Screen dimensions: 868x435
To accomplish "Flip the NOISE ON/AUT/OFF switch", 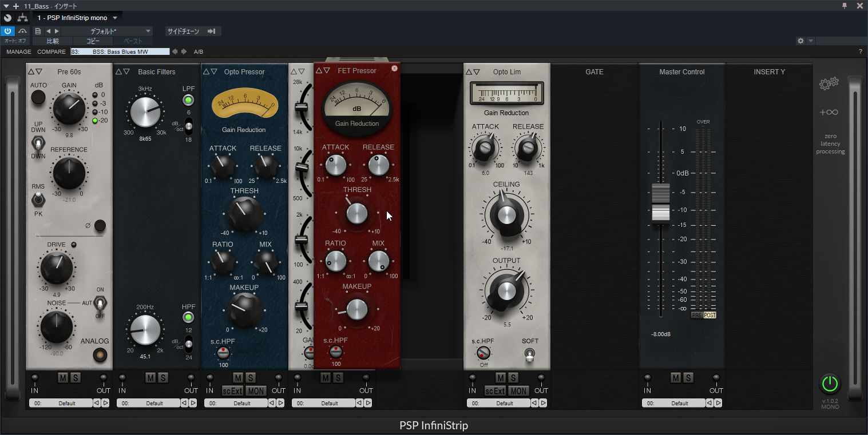I will pos(100,302).
